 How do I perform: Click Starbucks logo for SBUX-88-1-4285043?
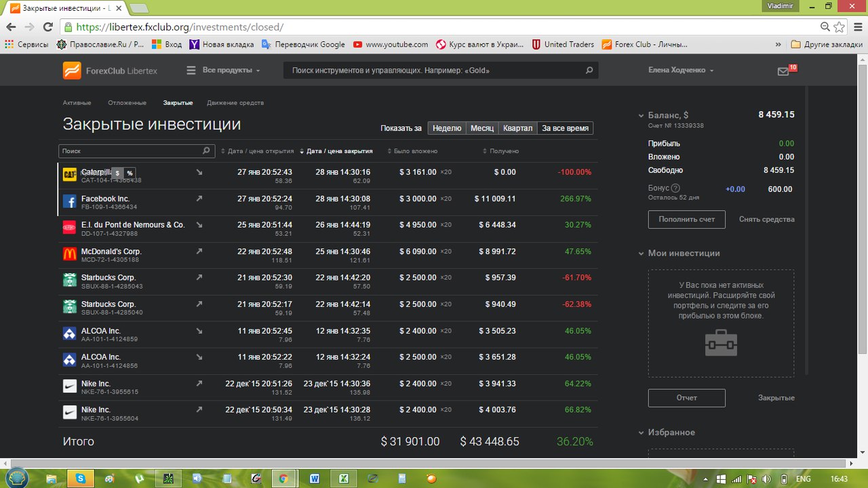click(69, 281)
